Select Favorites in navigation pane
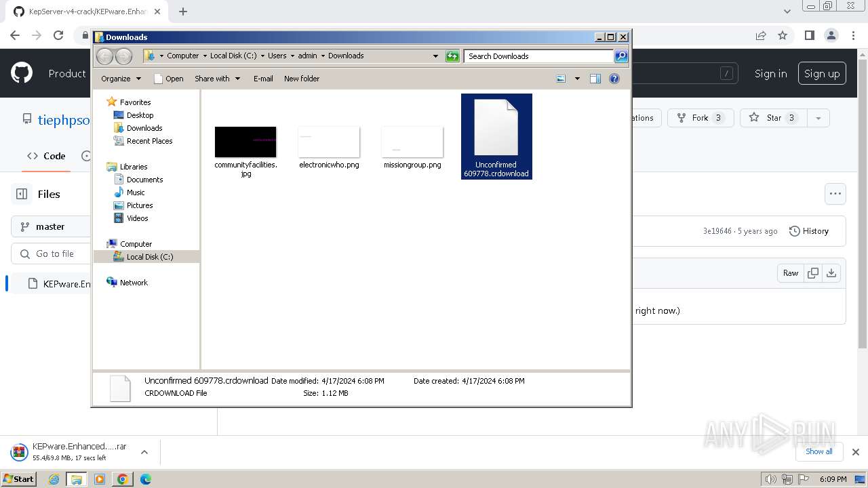Viewport: 868px width, 488px height. (135, 102)
